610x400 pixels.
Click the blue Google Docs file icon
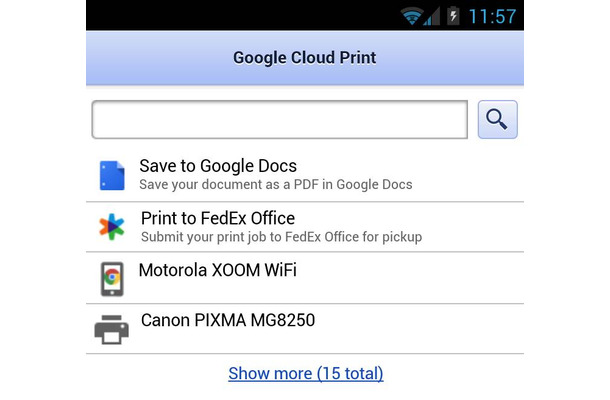click(x=112, y=175)
